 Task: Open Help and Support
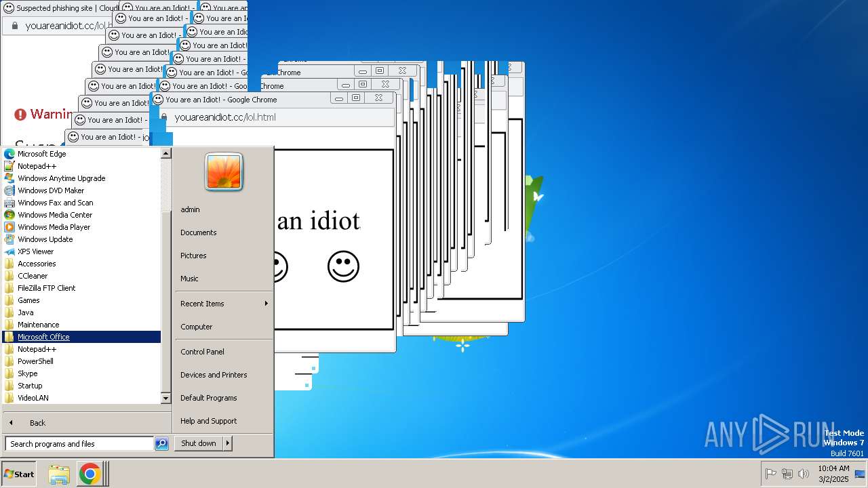[x=223, y=421]
